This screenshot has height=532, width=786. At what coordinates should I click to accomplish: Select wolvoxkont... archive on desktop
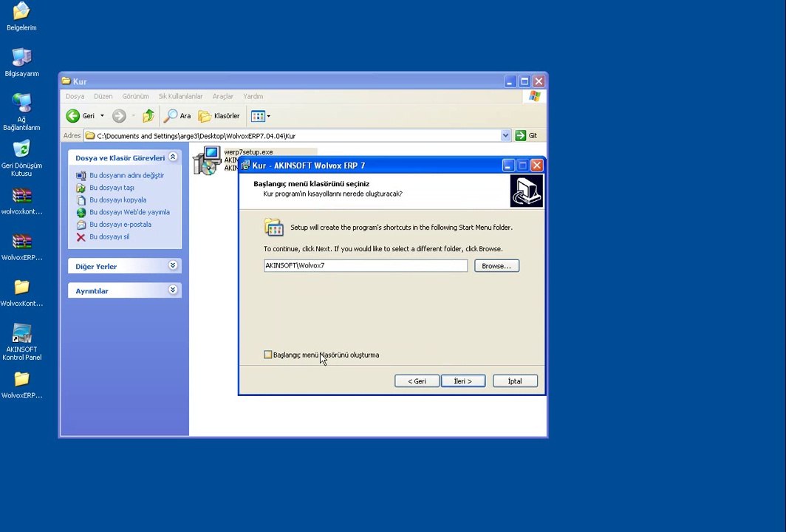tap(21, 201)
